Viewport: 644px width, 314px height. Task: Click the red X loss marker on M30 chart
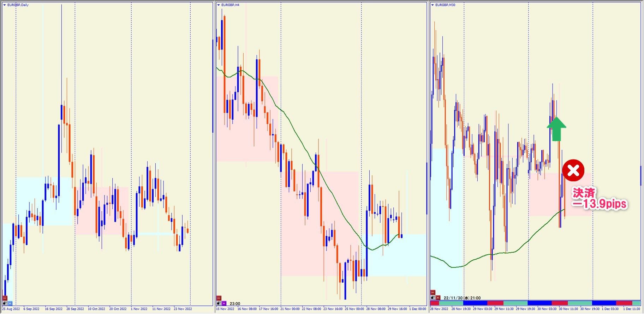point(573,170)
